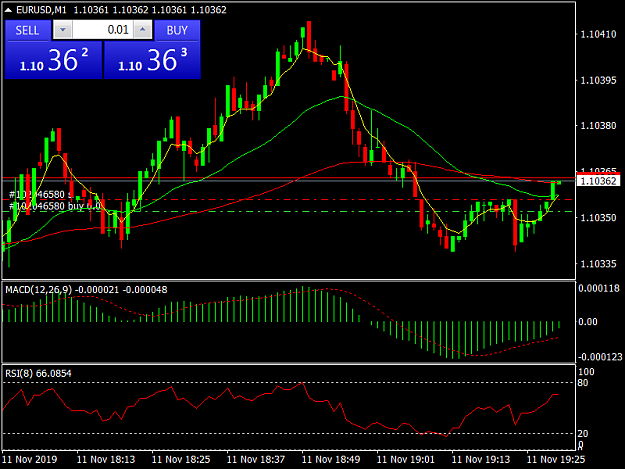Click the #102046580 buy order label
Screen dimensions: 625x469
click(55, 206)
